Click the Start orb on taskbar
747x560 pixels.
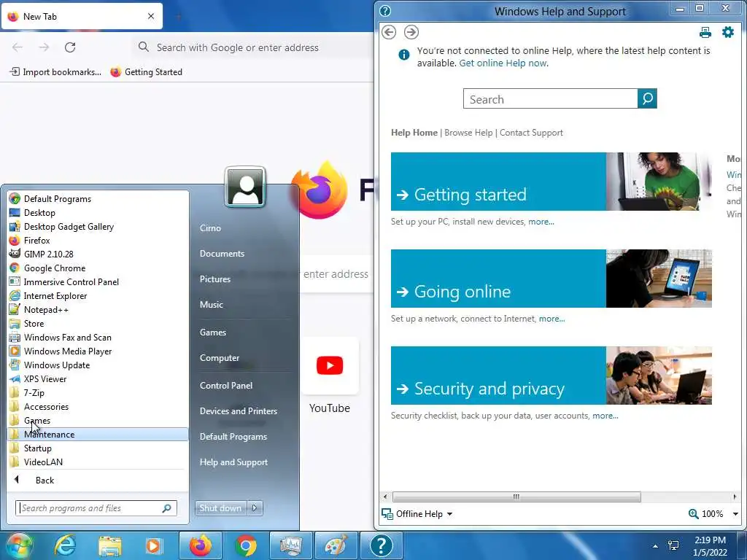(x=18, y=545)
